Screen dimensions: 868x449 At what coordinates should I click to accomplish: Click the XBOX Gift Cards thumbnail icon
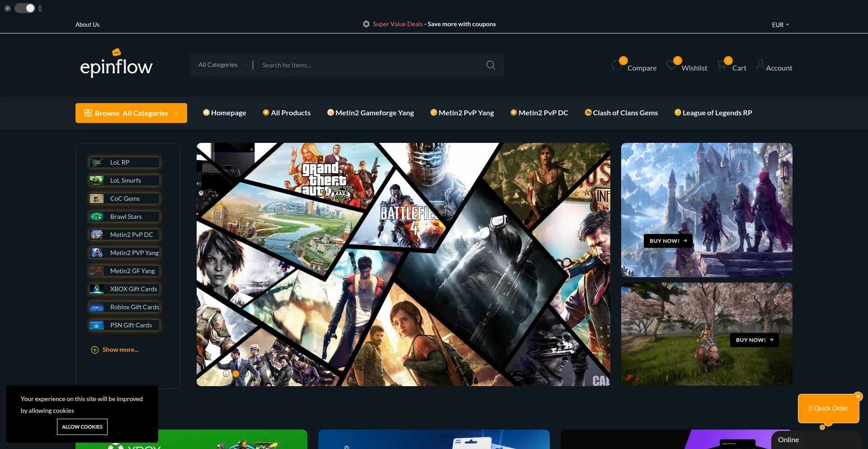pos(97,289)
